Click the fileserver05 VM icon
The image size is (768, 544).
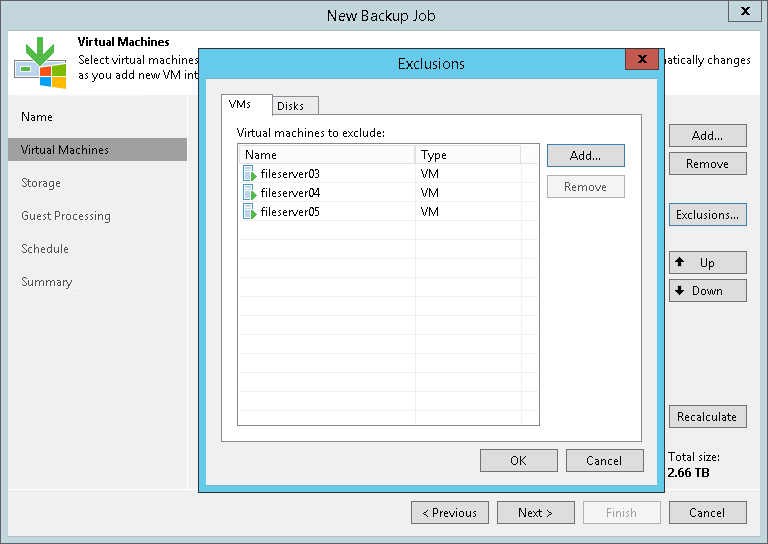250,212
